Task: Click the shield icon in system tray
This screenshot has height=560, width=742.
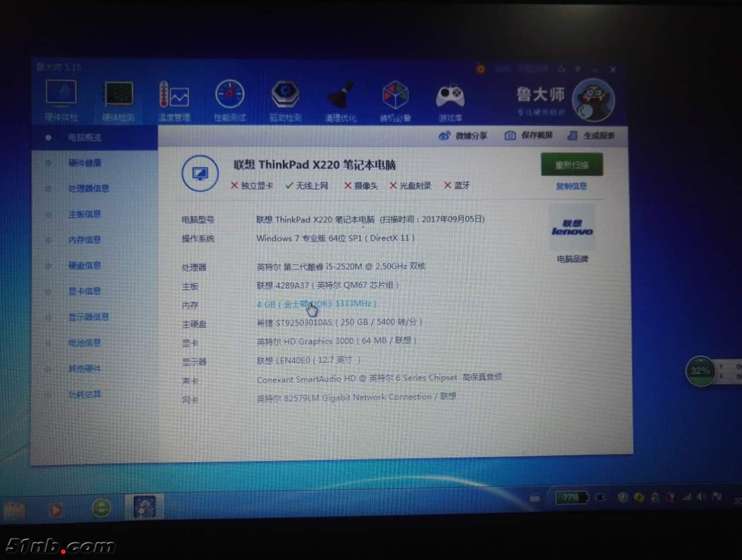Action: (x=623, y=497)
